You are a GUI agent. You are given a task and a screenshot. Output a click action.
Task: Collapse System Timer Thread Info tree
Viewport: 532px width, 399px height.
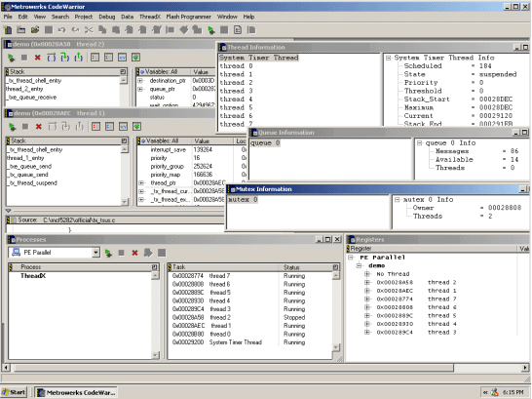pos(389,59)
